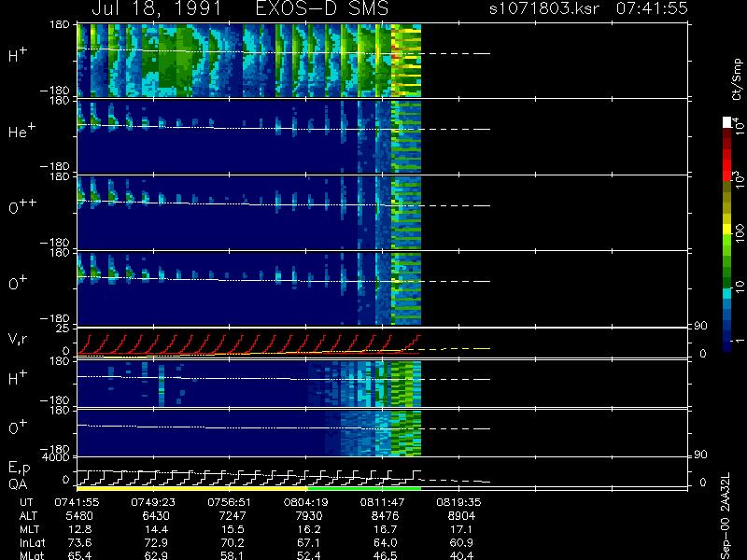Image resolution: width=747 pixels, height=560 pixels.
Task: Click the yellow '100' band of color scale
Action: [x=727, y=230]
